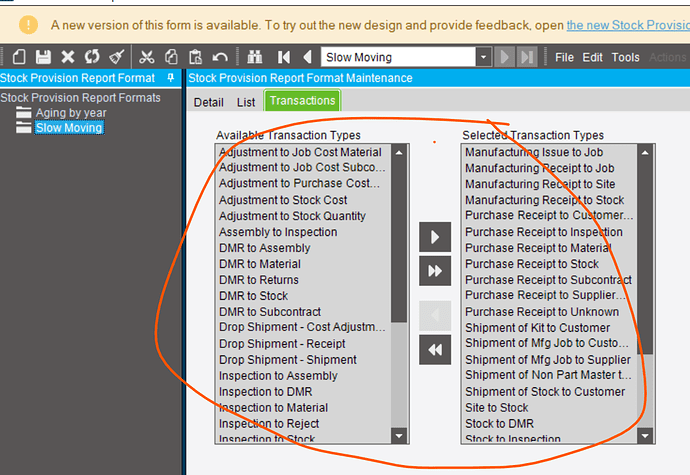Open the Edit menu
Image resolution: width=690 pixels, height=475 pixels.
592,57
